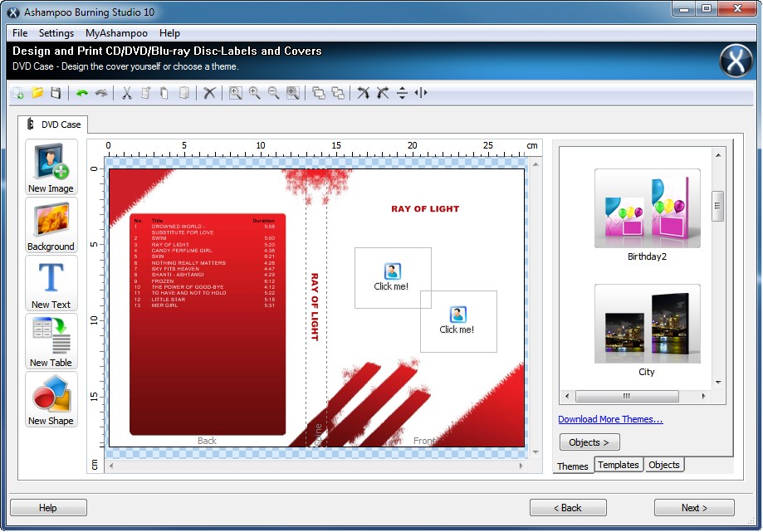Click the theme list scroll-right arrow
This screenshot has width=763, height=532.
point(703,397)
